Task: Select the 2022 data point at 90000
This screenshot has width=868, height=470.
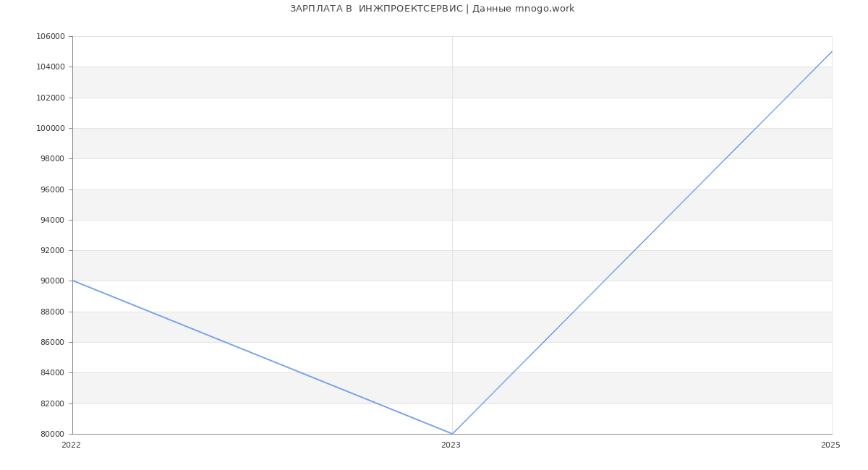Action: click(x=73, y=281)
